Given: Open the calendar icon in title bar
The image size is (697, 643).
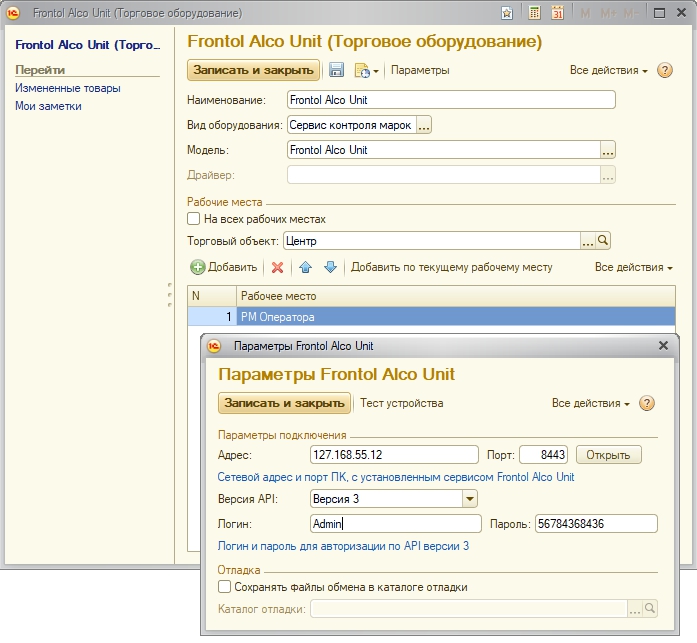Looking at the screenshot, I should [x=557, y=13].
